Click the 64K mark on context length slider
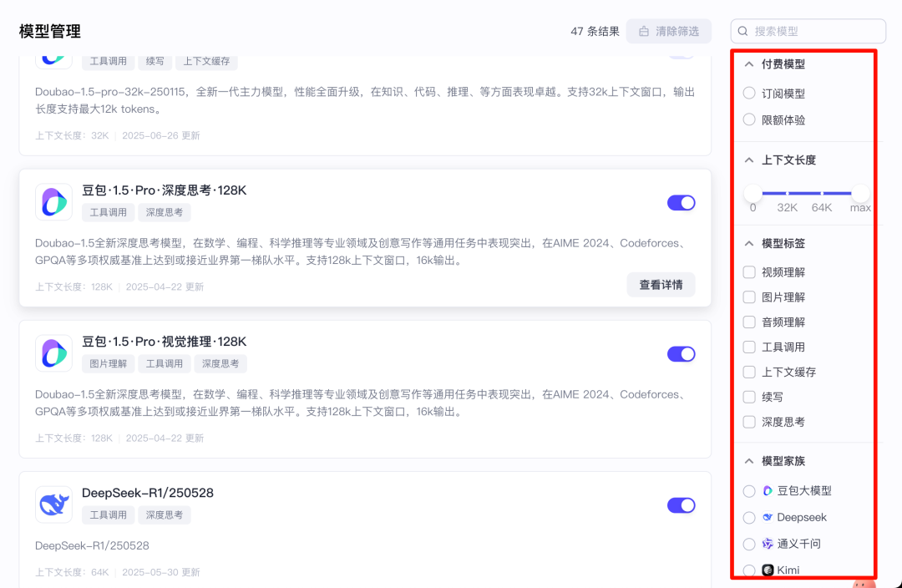Viewport: 902px width, 588px height. pos(822,193)
